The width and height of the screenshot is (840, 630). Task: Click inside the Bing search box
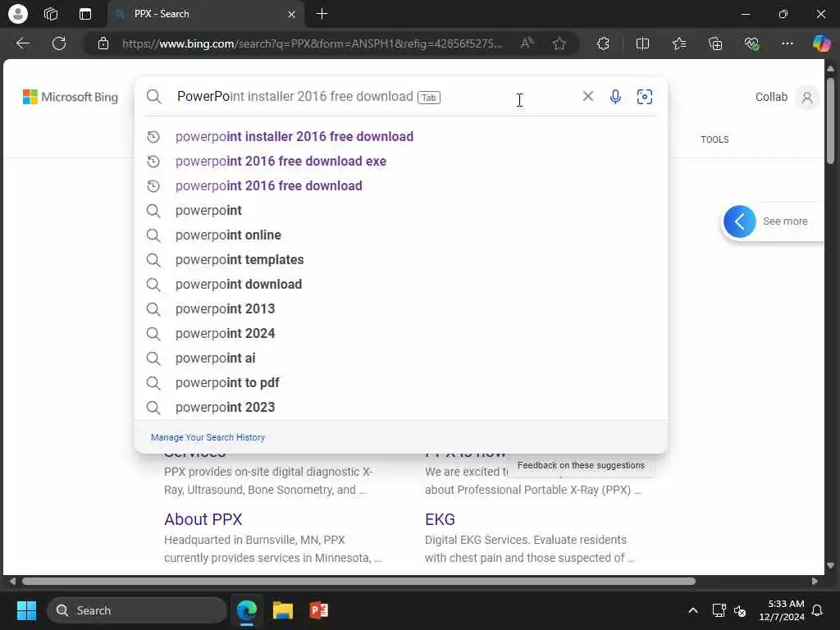375,97
